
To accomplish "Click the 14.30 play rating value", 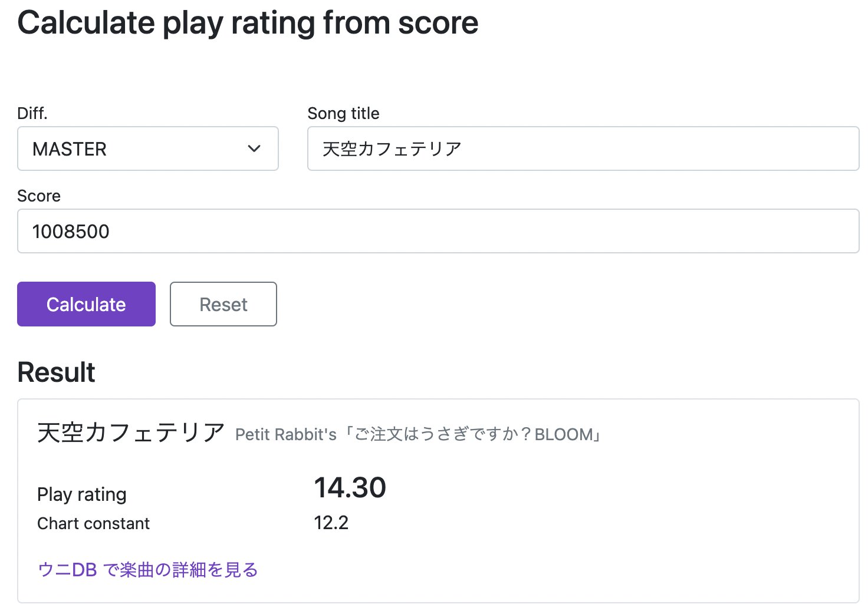I will click(350, 488).
